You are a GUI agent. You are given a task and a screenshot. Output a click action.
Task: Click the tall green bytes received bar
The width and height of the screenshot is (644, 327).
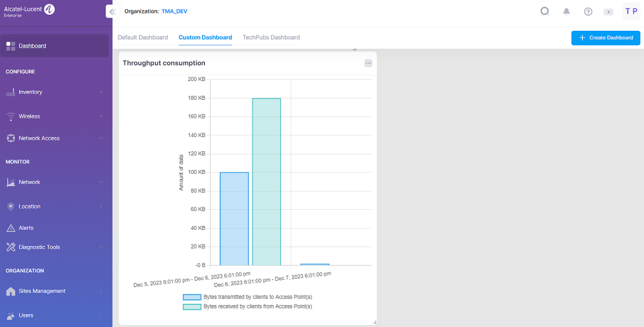click(266, 182)
